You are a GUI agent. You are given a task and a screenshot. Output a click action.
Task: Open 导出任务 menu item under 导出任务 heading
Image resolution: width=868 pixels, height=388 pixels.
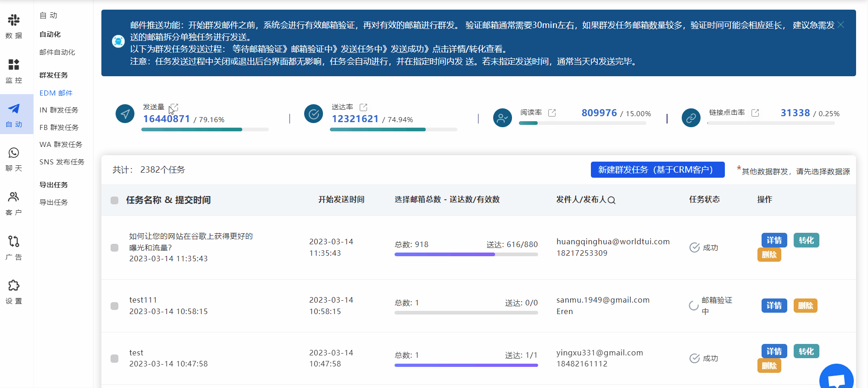click(x=54, y=202)
